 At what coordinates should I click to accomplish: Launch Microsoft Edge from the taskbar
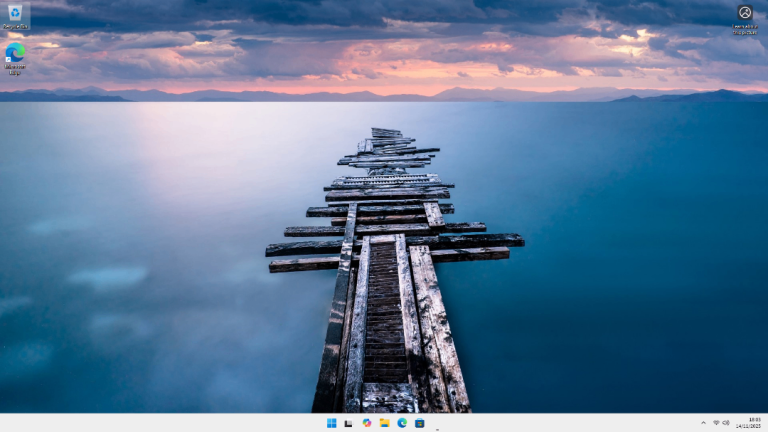point(402,423)
